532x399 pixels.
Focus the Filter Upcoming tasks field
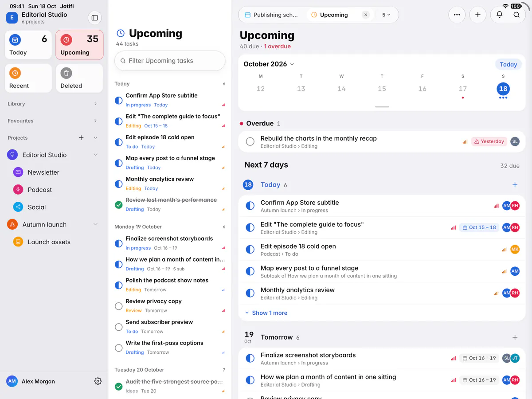click(170, 61)
